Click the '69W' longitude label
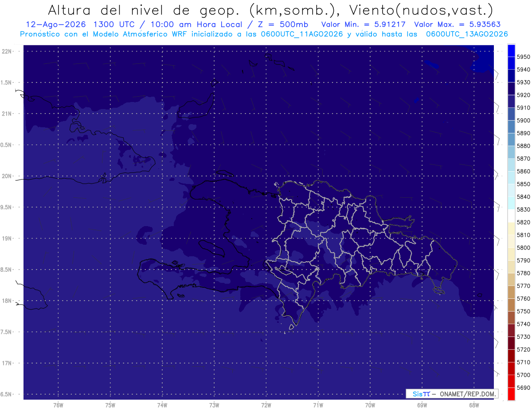This screenshot has height=411, width=532. click(x=422, y=405)
